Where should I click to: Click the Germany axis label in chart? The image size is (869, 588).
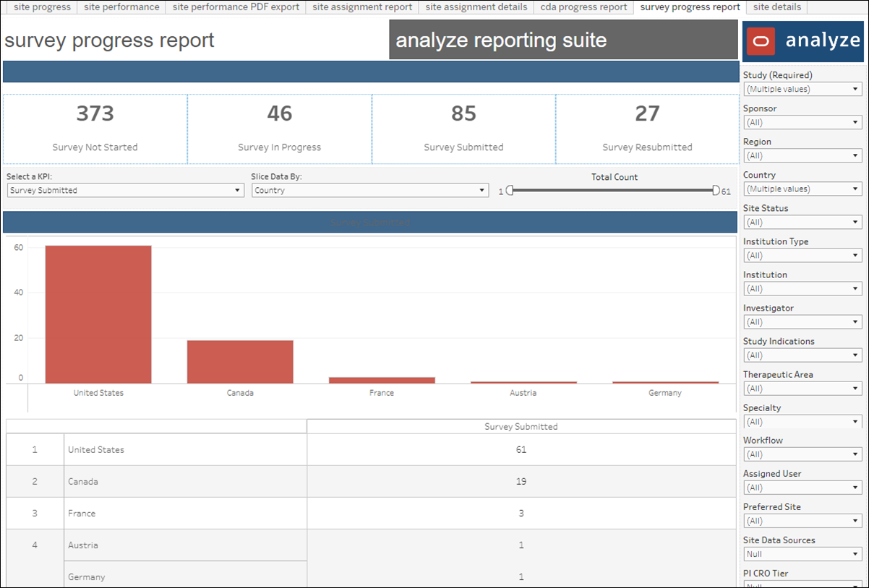665,393
